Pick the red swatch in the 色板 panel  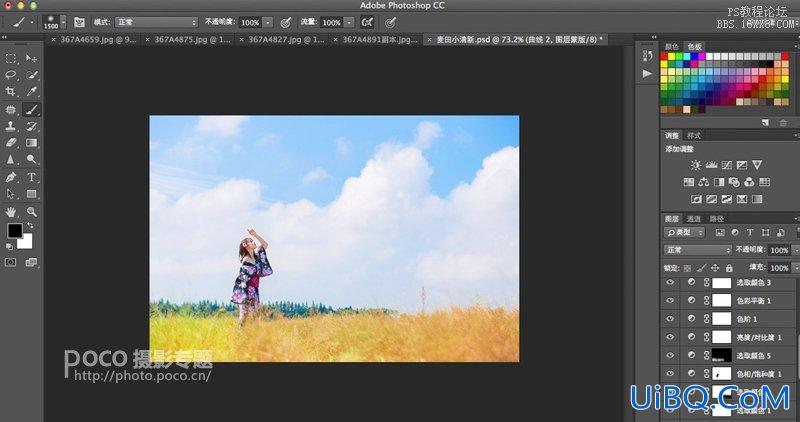[x=664, y=57]
